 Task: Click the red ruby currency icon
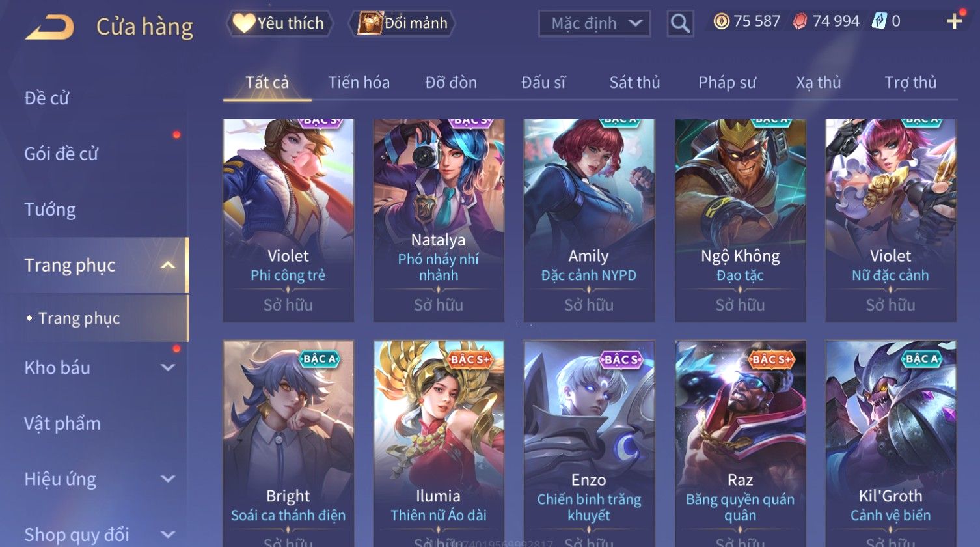point(800,21)
